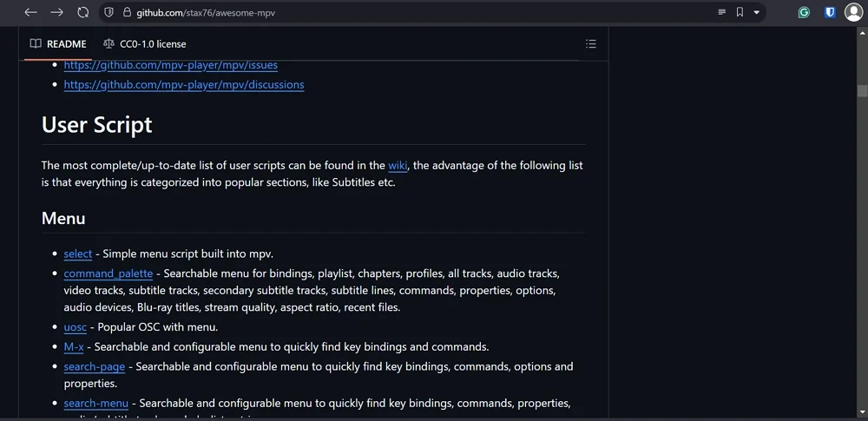Open the Bitwarden extension icon
Screen dimensions: 868x421
pyautogui.click(x=830, y=12)
